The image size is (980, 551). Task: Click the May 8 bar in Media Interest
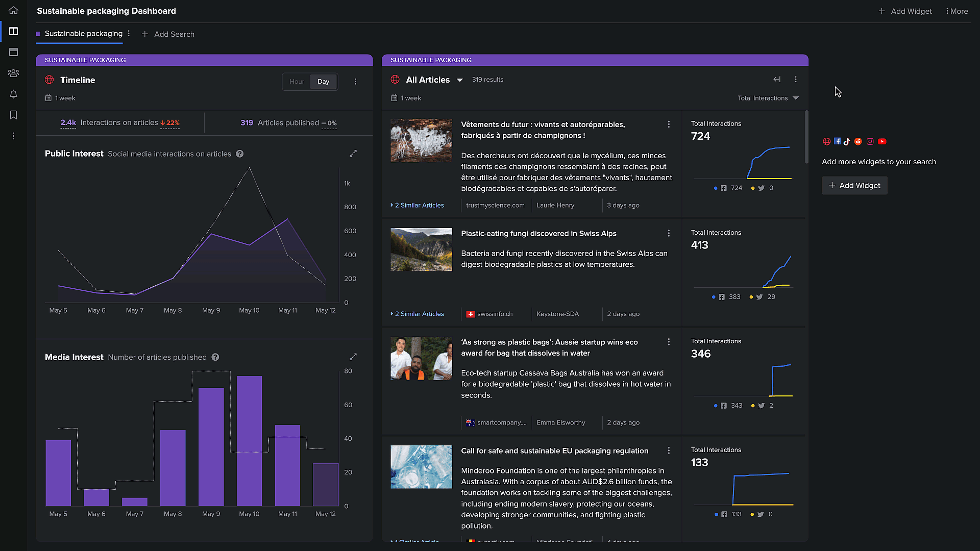[x=173, y=468]
